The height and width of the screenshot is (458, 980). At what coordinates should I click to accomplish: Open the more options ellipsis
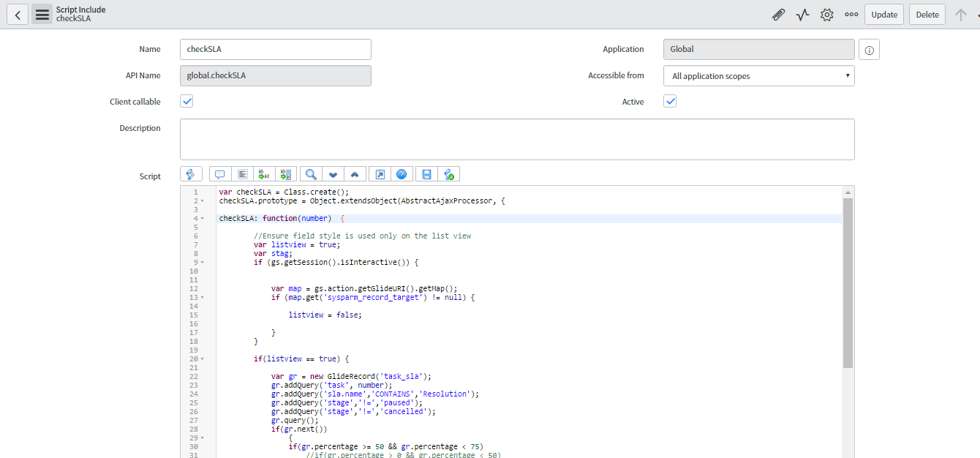coord(851,15)
